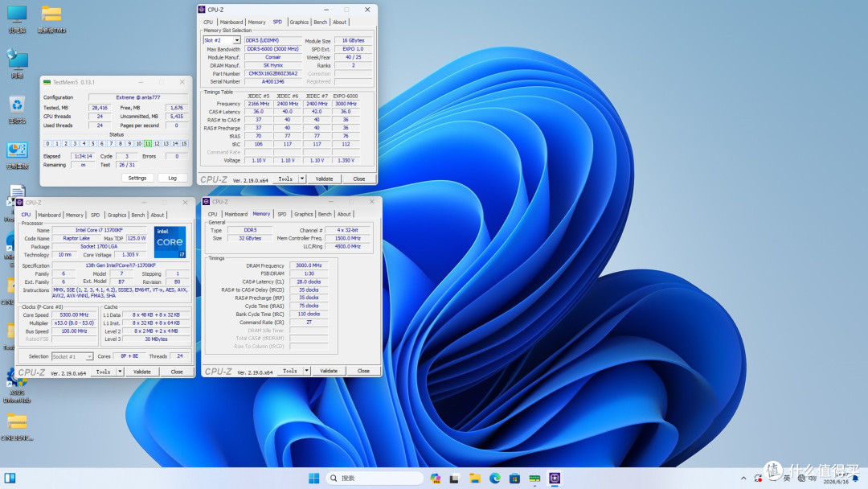Switch to the Bench tab in the SPD window

(x=321, y=23)
